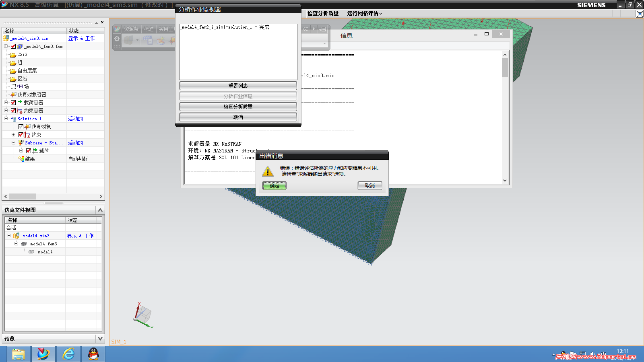
Task: Click the _model4_sim3.sim simulation file icon
Action: pyautogui.click(x=6, y=38)
